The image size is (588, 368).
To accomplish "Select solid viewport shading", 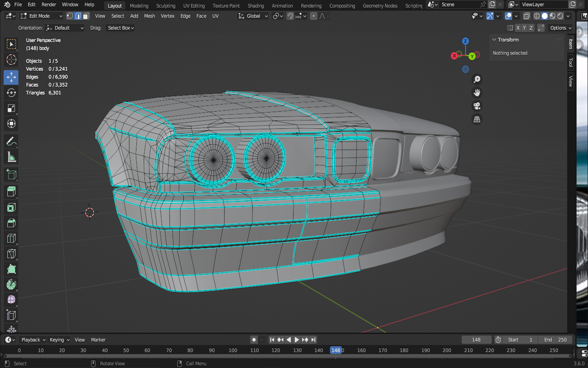I will (545, 16).
